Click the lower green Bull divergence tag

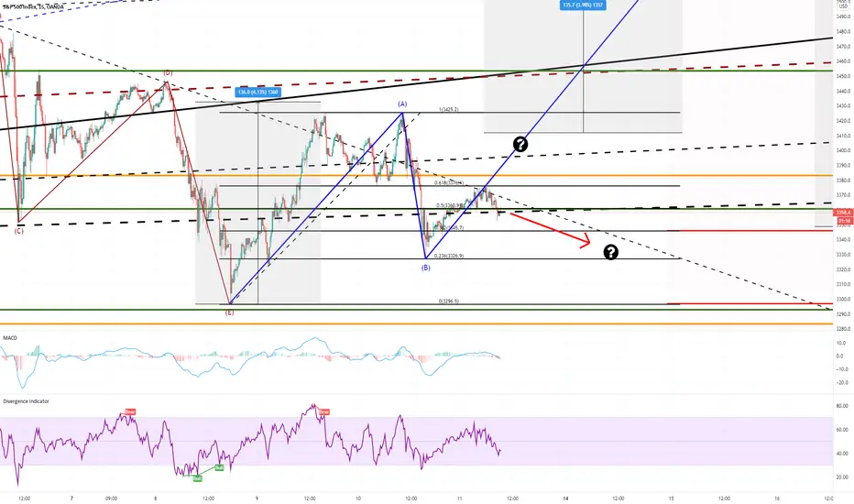(x=197, y=477)
